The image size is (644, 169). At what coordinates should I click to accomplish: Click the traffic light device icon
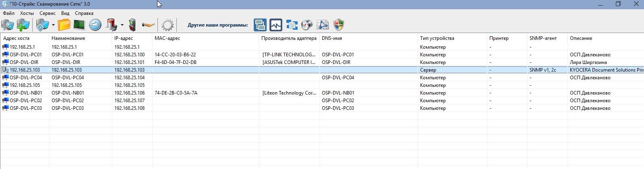point(133,25)
